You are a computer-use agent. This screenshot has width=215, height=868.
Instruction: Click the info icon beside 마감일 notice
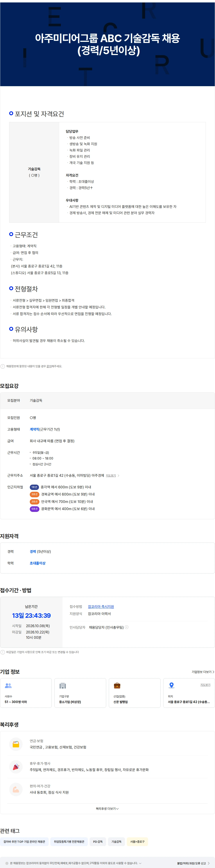(3, 652)
